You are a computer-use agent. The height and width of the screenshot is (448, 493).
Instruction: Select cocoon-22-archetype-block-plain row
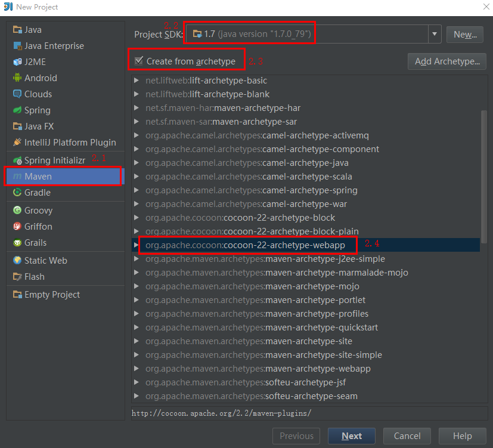point(306,231)
